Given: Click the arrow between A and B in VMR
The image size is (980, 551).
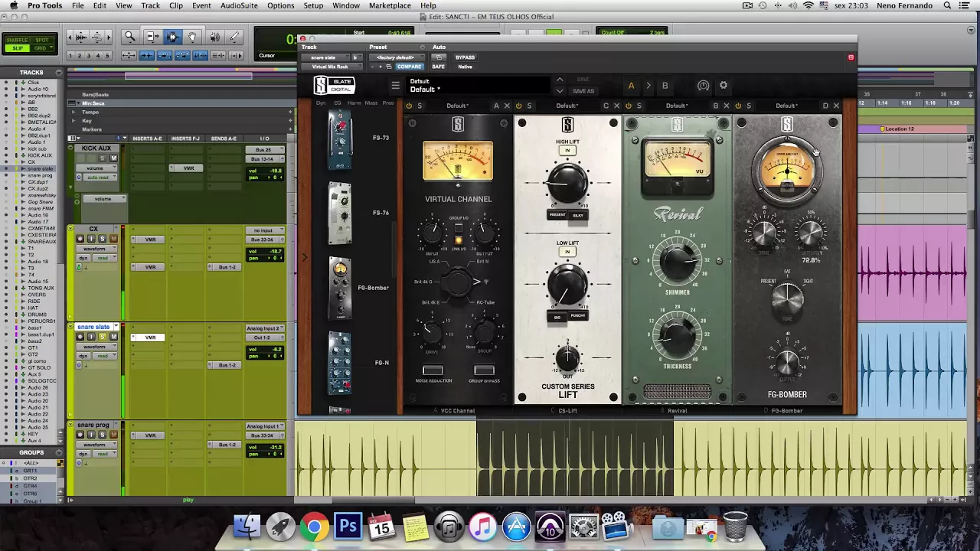Looking at the screenshot, I should click(648, 86).
